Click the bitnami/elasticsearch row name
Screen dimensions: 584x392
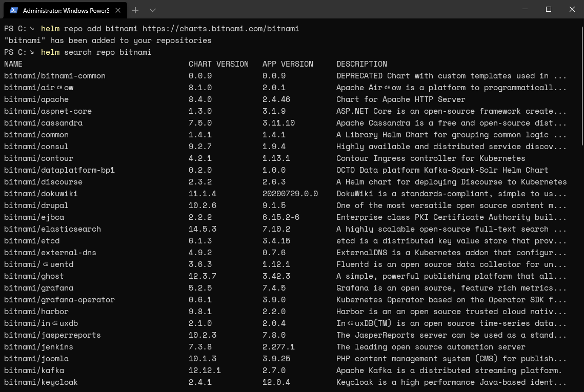click(52, 229)
